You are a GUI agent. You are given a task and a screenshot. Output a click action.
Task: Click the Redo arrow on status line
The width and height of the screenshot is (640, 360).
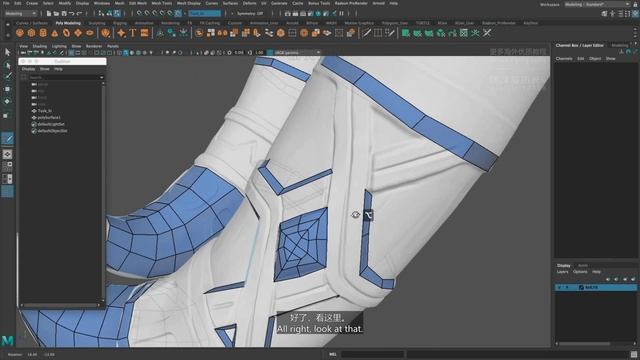click(x=80, y=13)
